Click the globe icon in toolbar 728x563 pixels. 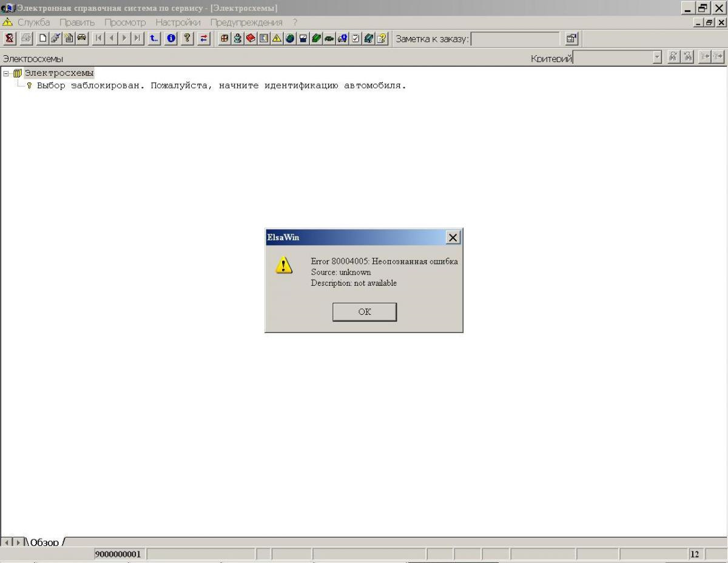290,38
